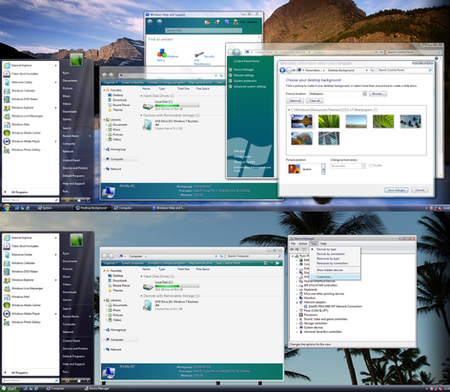This screenshot has width=450, height=392.
Task: Toggle Show hidden devices menu item
Action: coord(335,270)
